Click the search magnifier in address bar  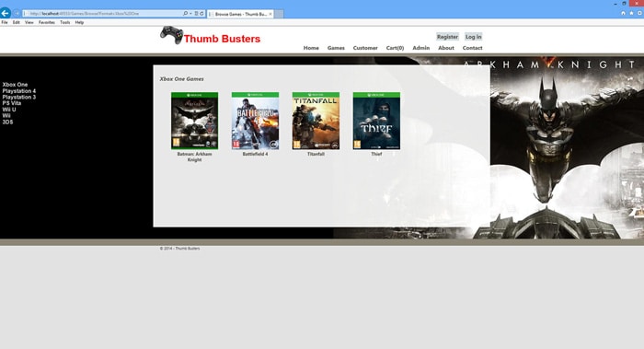pyautogui.click(x=185, y=14)
